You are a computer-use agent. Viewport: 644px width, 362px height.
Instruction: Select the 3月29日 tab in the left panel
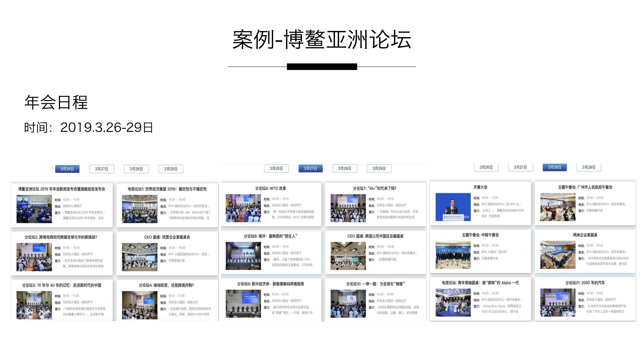pyautogui.click(x=171, y=169)
